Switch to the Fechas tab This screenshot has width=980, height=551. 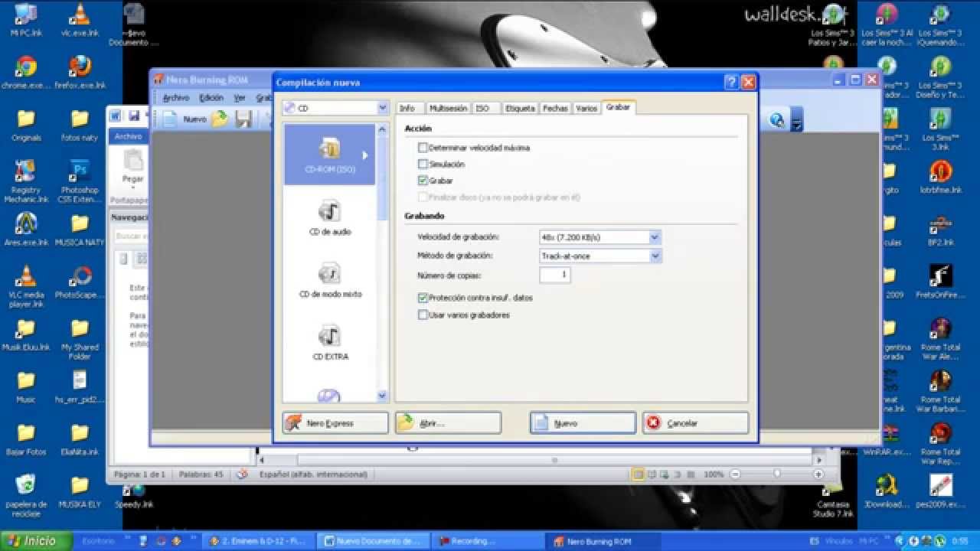coord(555,109)
